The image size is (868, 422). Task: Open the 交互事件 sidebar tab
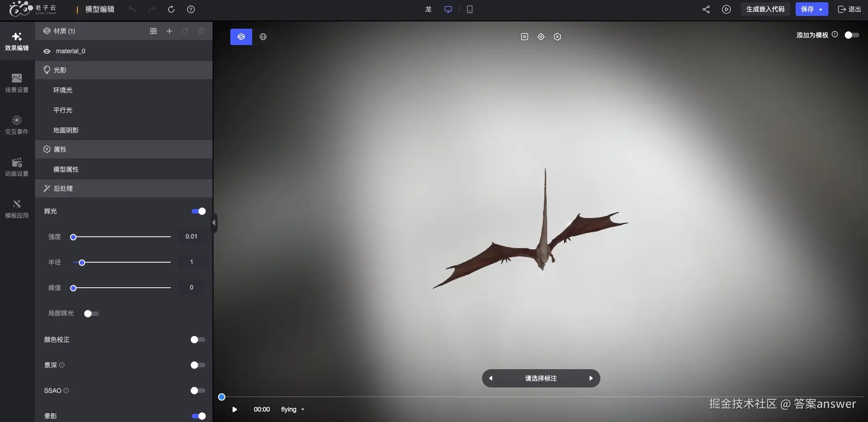(17, 125)
